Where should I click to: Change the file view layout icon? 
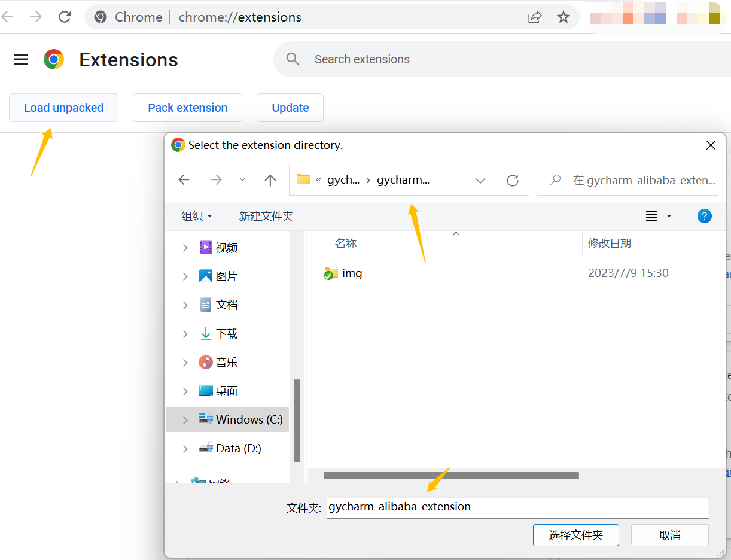pyautogui.click(x=652, y=216)
